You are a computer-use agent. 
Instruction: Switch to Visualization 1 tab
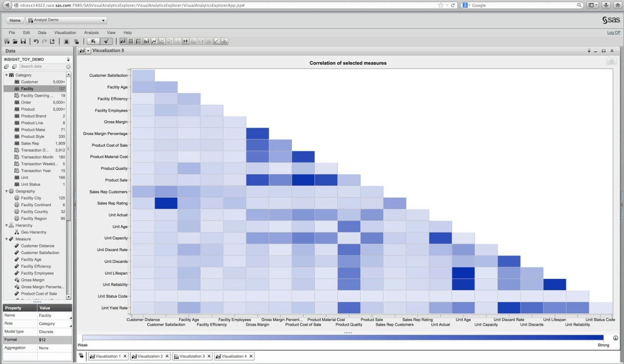(x=107, y=356)
